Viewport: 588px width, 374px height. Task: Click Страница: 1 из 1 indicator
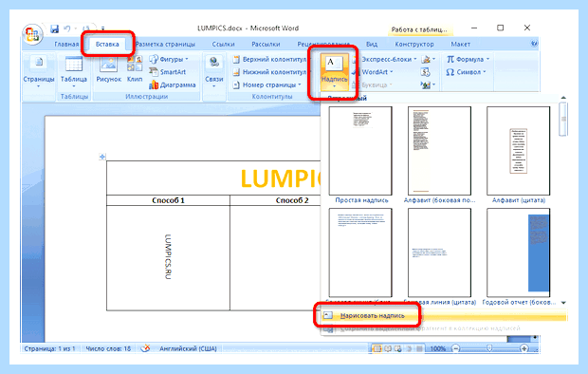(x=49, y=348)
